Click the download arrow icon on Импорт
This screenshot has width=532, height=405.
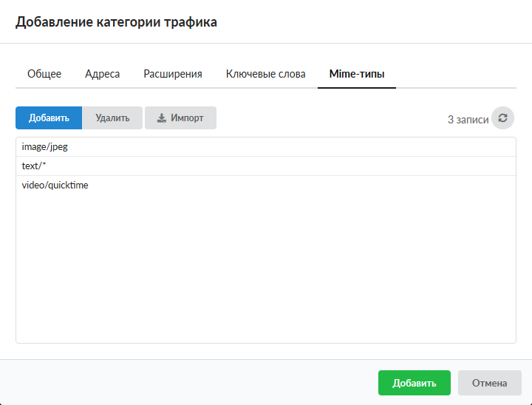point(162,118)
